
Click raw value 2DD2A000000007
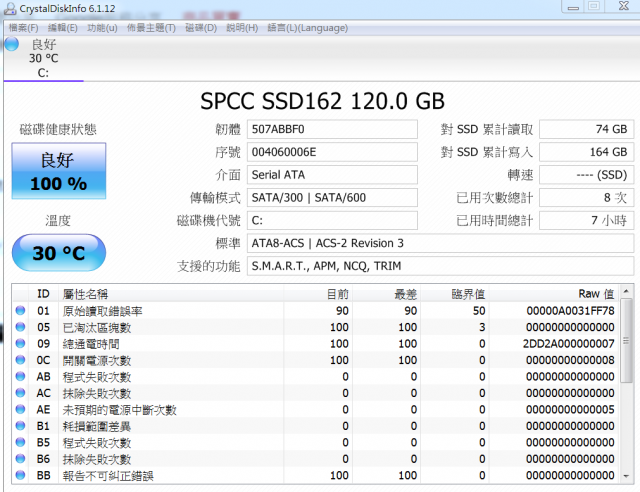click(569, 343)
